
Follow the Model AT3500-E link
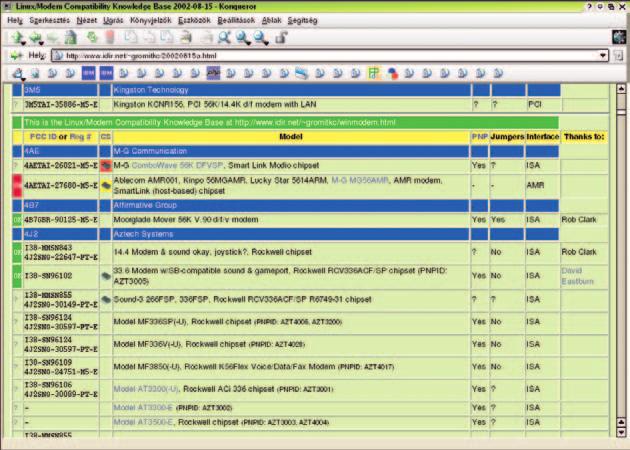click(x=143, y=422)
